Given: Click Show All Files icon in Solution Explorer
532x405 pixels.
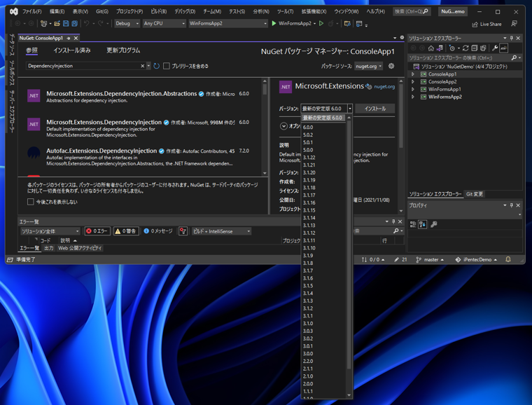Looking at the screenshot, I should pyautogui.click(x=483, y=48).
